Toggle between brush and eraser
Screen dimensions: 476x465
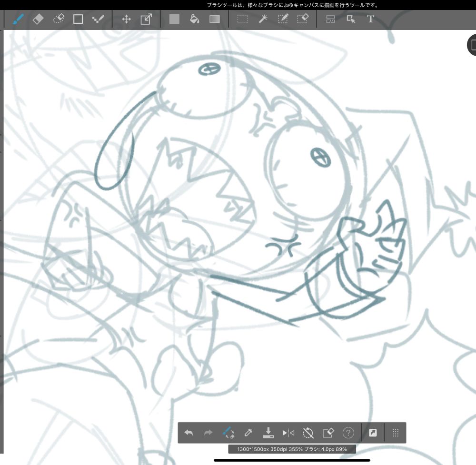coord(228,433)
